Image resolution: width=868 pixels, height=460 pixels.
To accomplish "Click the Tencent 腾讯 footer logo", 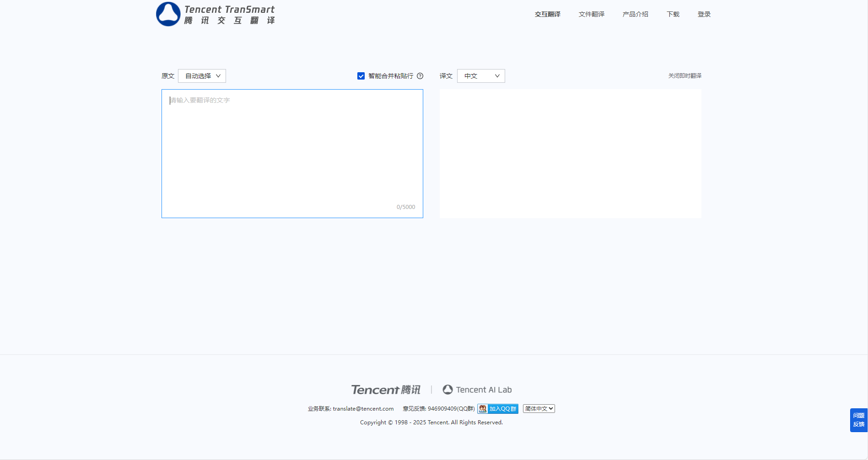I will (385, 390).
